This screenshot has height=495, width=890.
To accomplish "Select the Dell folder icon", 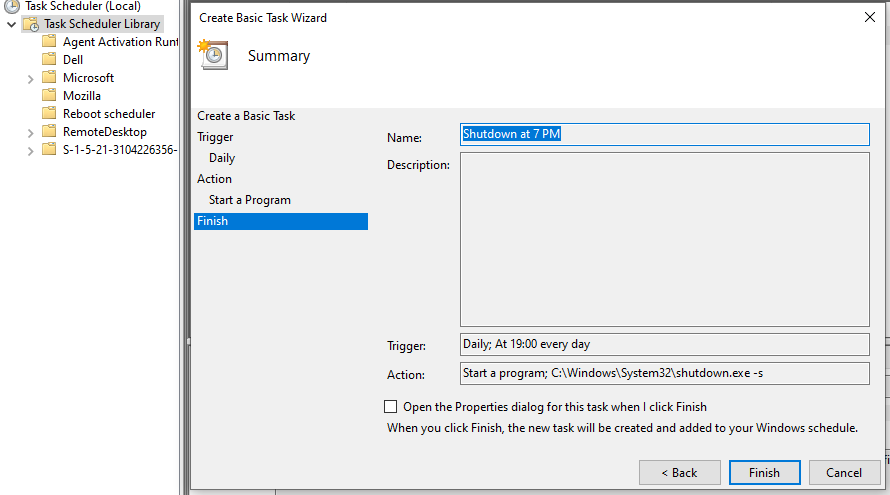I will pyautogui.click(x=49, y=59).
